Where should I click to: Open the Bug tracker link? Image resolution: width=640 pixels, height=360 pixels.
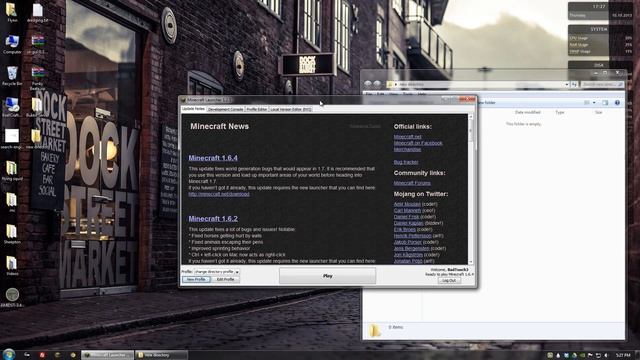pyautogui.click(x=406, y=162)
